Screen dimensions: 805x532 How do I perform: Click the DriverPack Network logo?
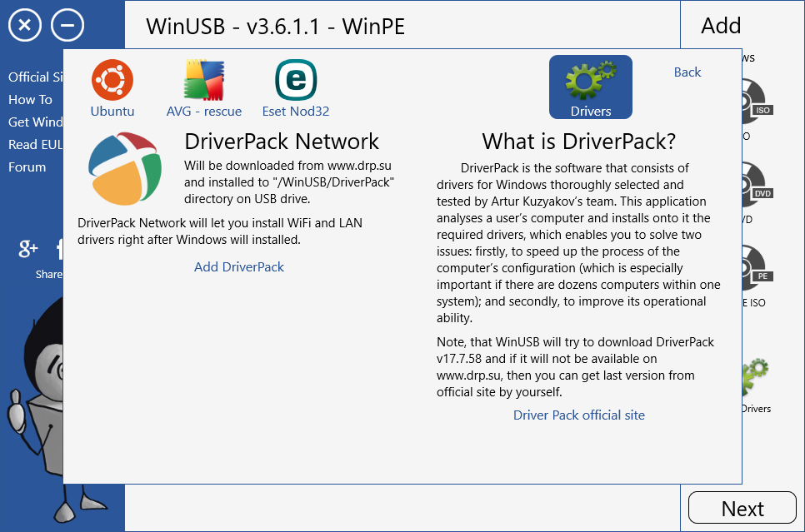[125, 169]
